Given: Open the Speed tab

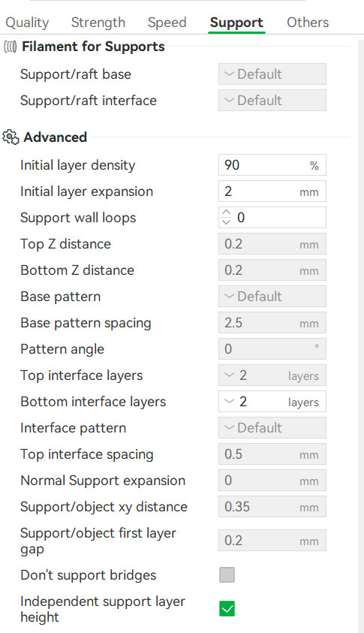Looking at the screenshot, I should point(167,23).
